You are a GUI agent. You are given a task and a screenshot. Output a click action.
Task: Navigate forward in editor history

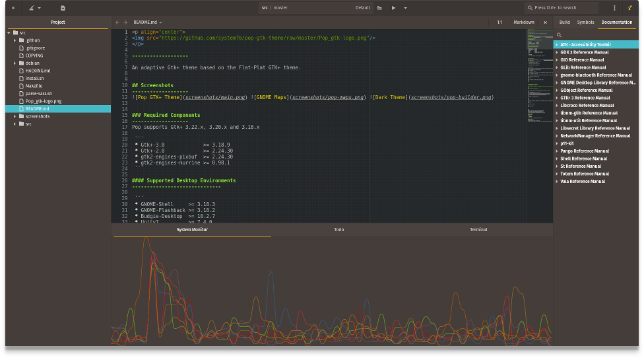pyautogui.click(x=125, y=22)
